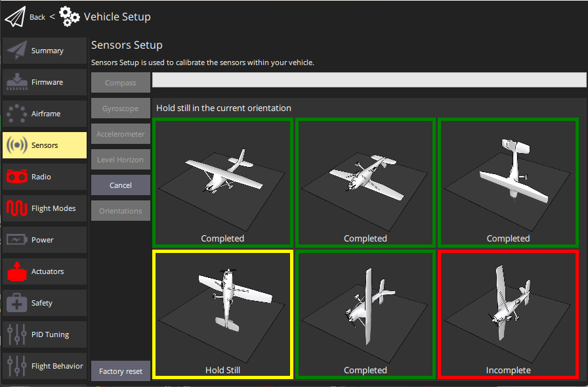Open the Safety medical kit icon
The height and width of the screenshot is (387, 588).
pos(16,303)
